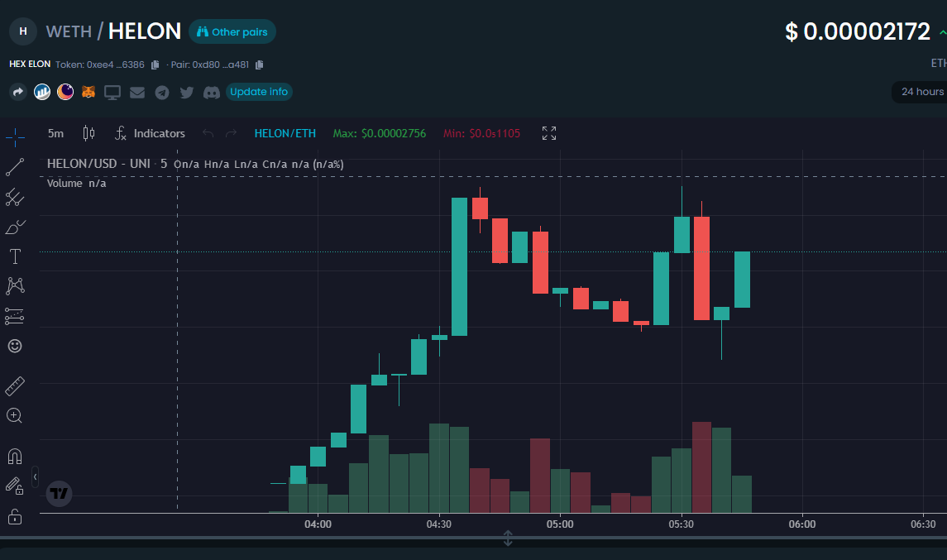947x560 pixels.
Task: Open the emoji icons tool
Action: pyautogui.click(x=15, y=346)
